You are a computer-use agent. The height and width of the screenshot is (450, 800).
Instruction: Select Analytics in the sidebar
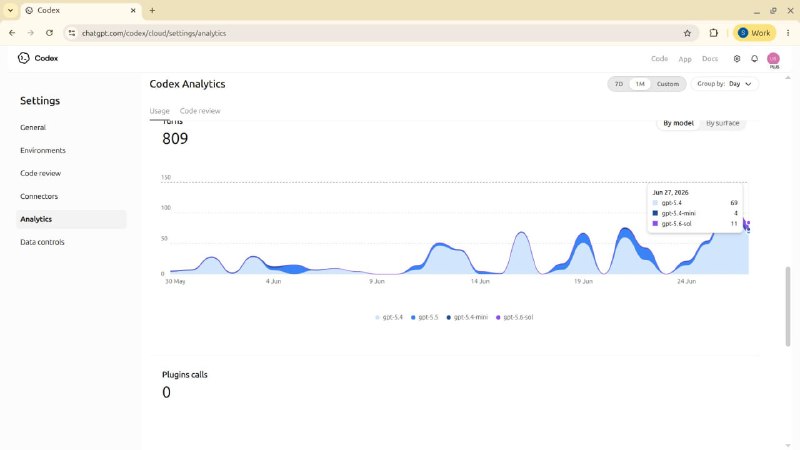71,219
